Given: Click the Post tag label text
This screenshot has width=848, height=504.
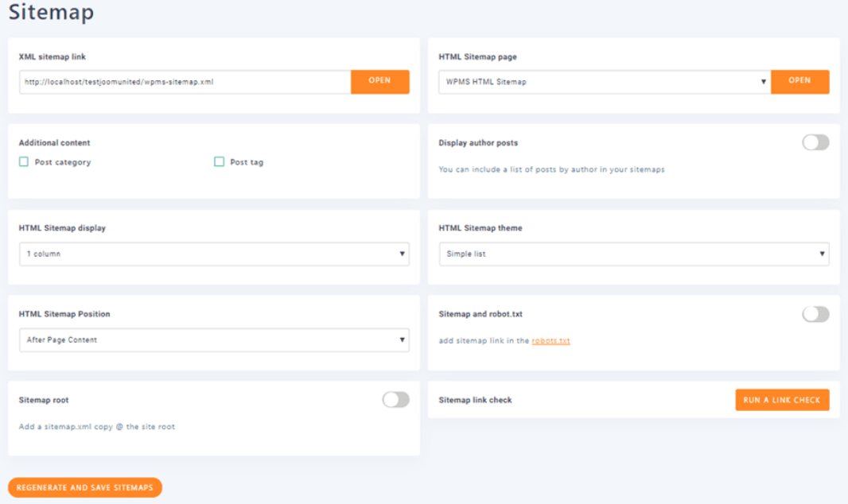Looking at the screenshot, I should tap(247, 162).
